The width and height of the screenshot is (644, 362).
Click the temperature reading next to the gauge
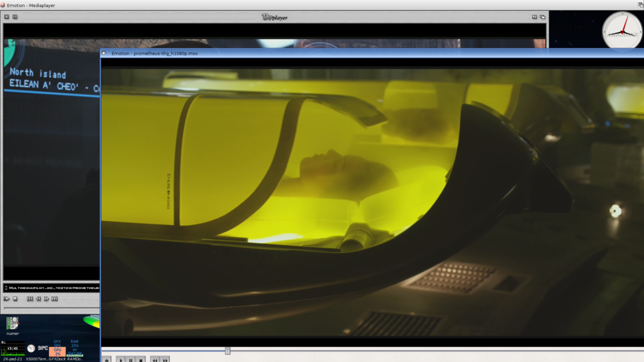43,348
